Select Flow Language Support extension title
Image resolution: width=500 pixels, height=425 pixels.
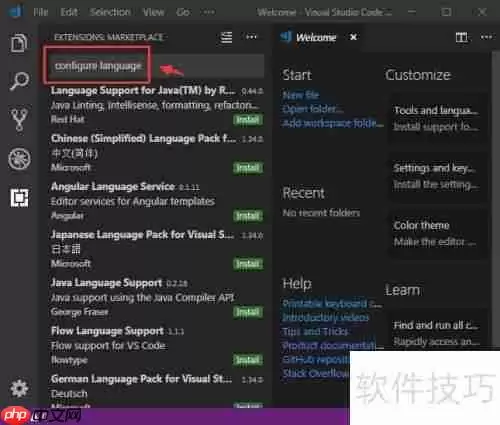coord(107,331)
